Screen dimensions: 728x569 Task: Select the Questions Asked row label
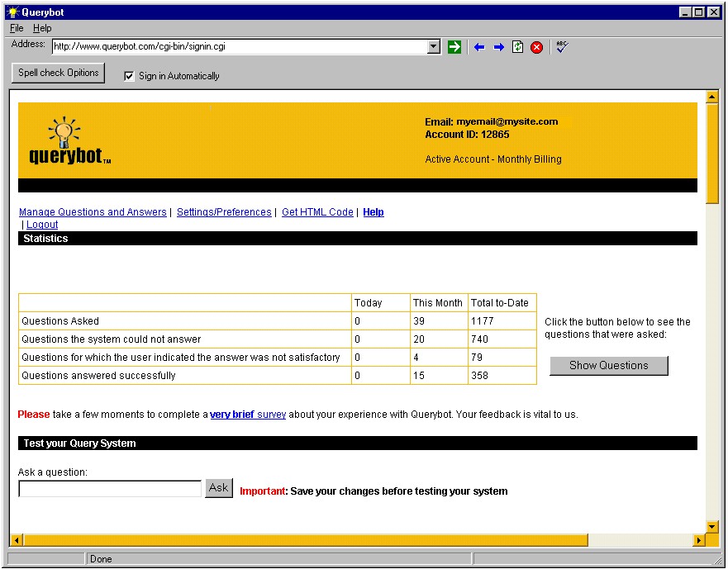(60, 321)
